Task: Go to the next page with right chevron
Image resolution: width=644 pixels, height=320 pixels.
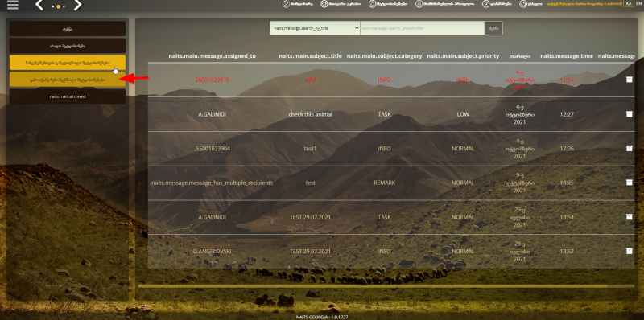Action: tap(77, 5)
